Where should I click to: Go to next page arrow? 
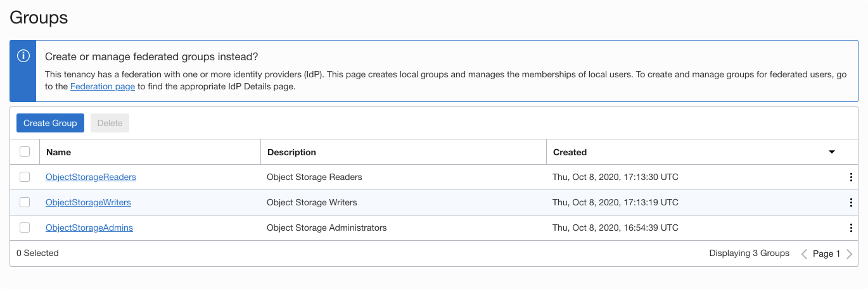(850, 254)
